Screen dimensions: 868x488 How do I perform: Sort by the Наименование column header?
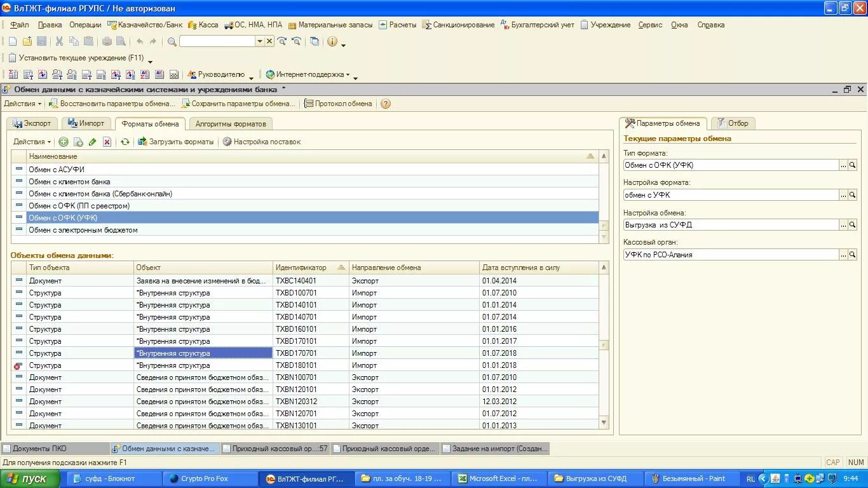(x=312, y=156)
